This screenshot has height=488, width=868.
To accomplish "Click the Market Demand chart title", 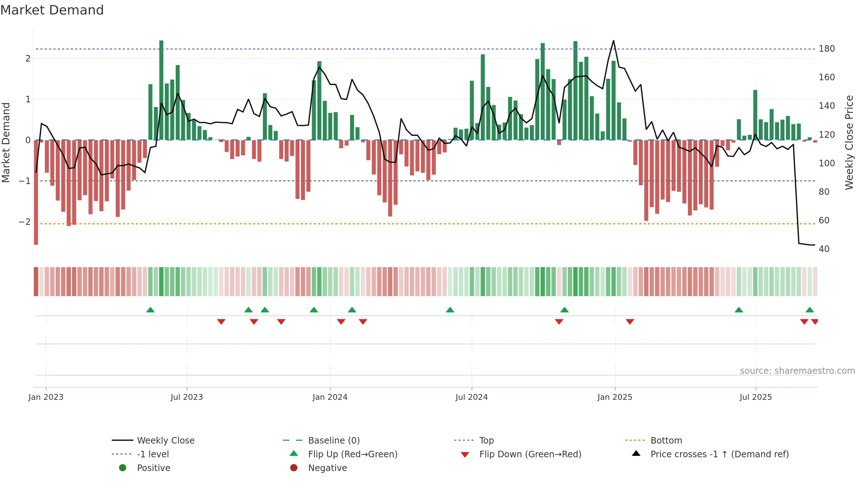I will click(52, 10).
